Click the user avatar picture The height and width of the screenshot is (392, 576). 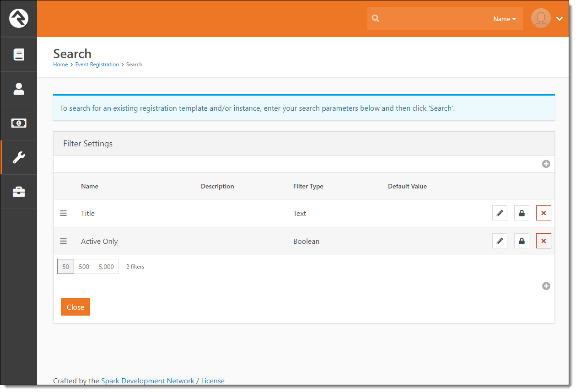[541, 18]
